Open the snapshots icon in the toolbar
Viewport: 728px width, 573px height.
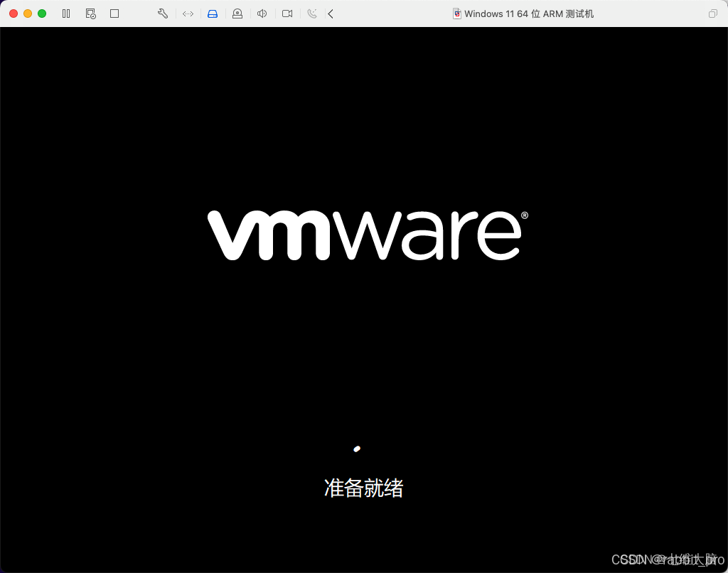(x=90, y=14)
